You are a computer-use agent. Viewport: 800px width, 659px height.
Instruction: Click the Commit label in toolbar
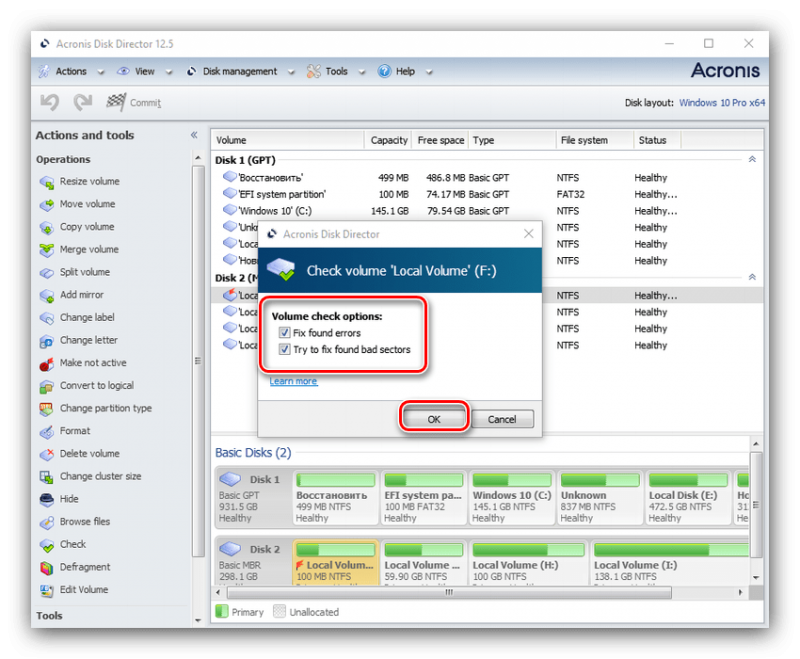coord(145,103)
